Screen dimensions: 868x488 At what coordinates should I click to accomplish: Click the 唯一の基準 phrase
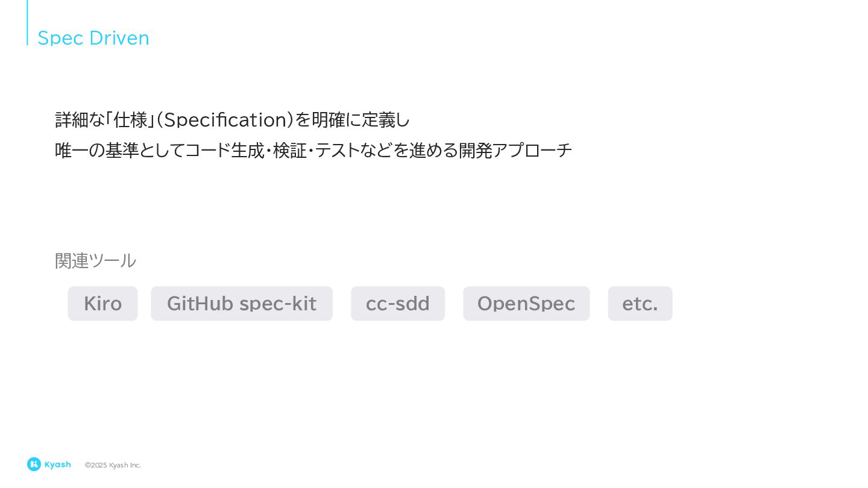point(97,150)
